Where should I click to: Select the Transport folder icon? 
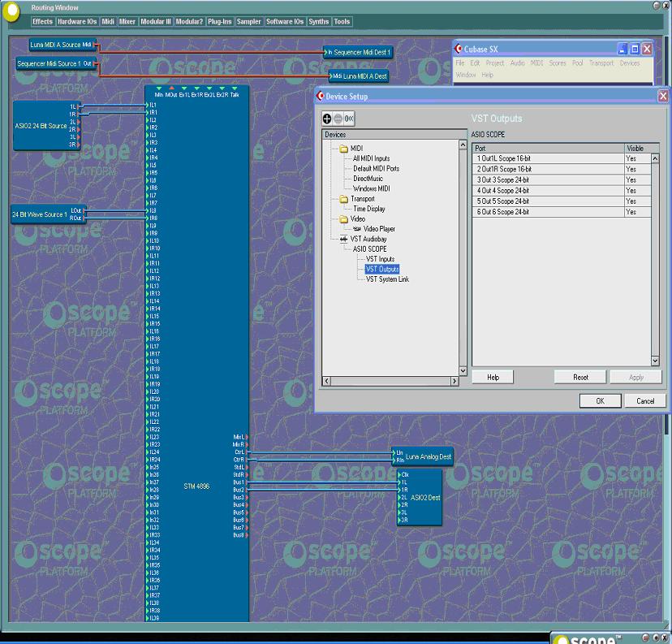(344, 199)
